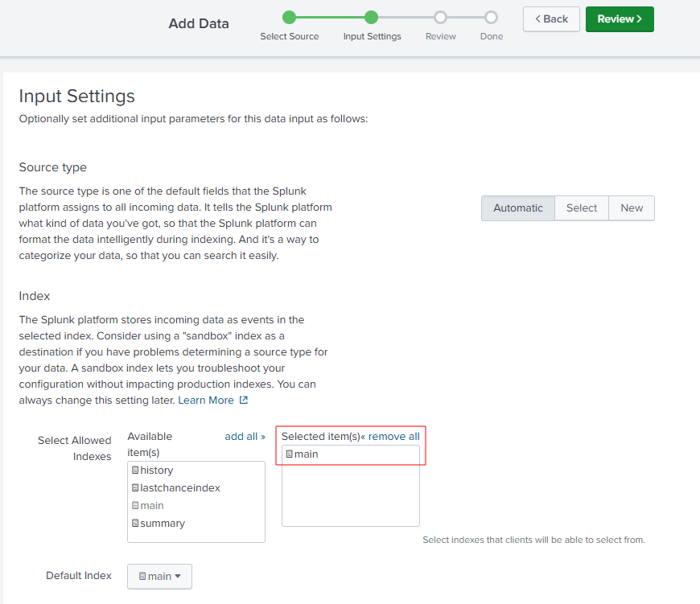
Task: Choose the Select source type option
Action: [x=581, y=207]
